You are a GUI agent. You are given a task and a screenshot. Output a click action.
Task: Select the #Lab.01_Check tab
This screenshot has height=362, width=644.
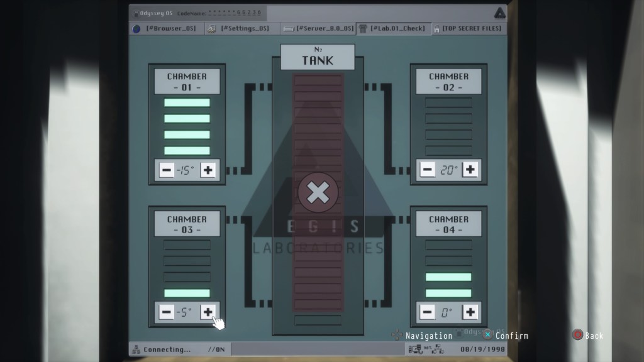[394, 28]
